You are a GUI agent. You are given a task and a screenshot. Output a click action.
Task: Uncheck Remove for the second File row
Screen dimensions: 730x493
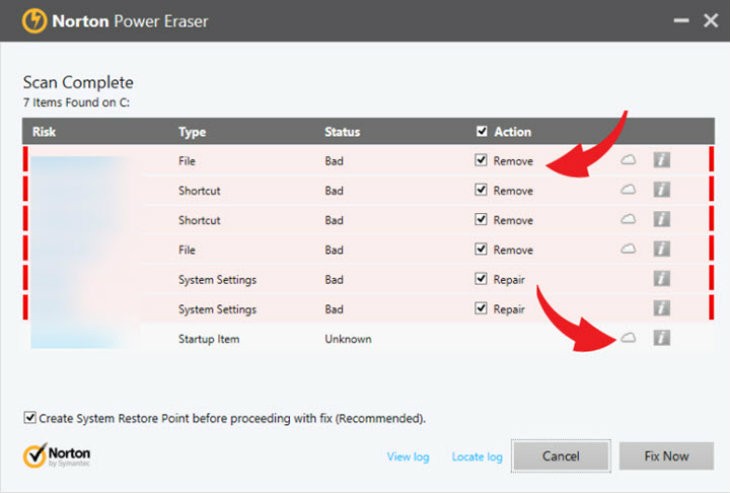click(481, 249)
